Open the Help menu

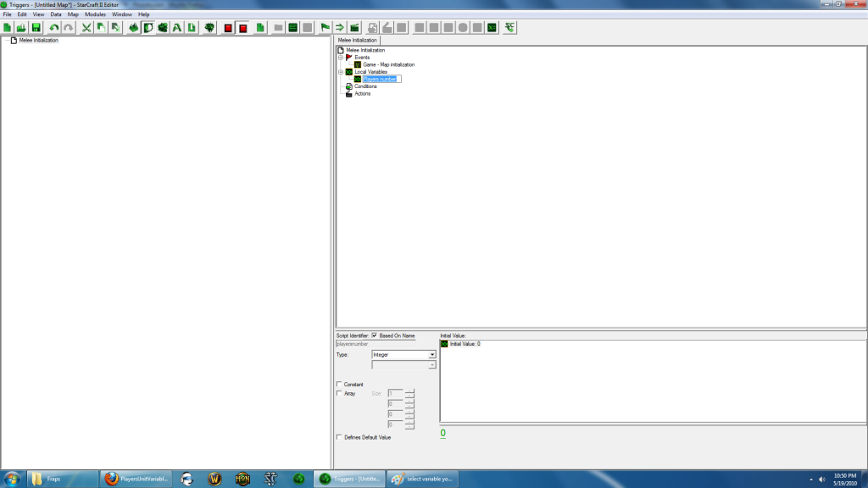pyautogui.click(x=144, y=14)
